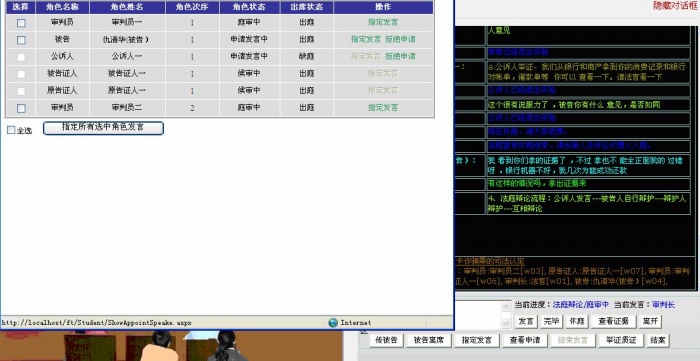This screenshot has height=361, width=700.
Task: Open the 查看申请 button
Action: click(x=525, y=340)
